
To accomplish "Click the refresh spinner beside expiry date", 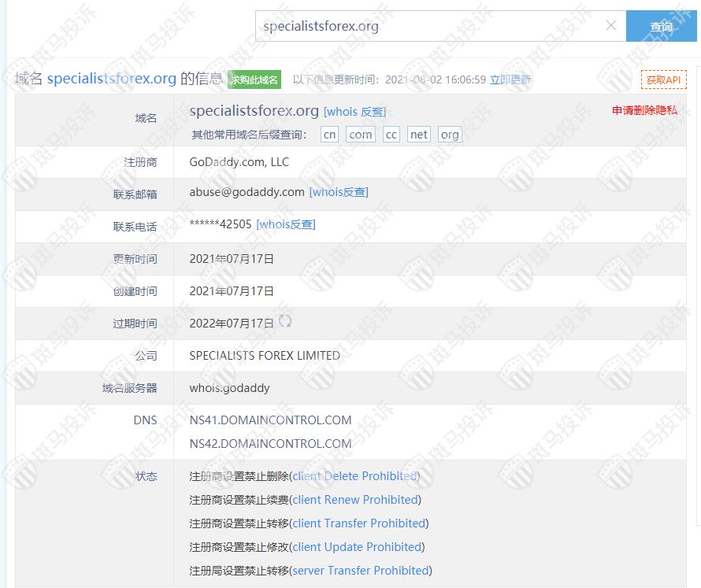I will [x=285, y=321].
